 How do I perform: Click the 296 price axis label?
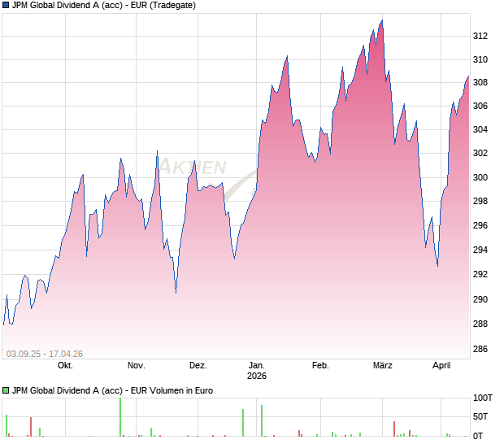(480, 226)
